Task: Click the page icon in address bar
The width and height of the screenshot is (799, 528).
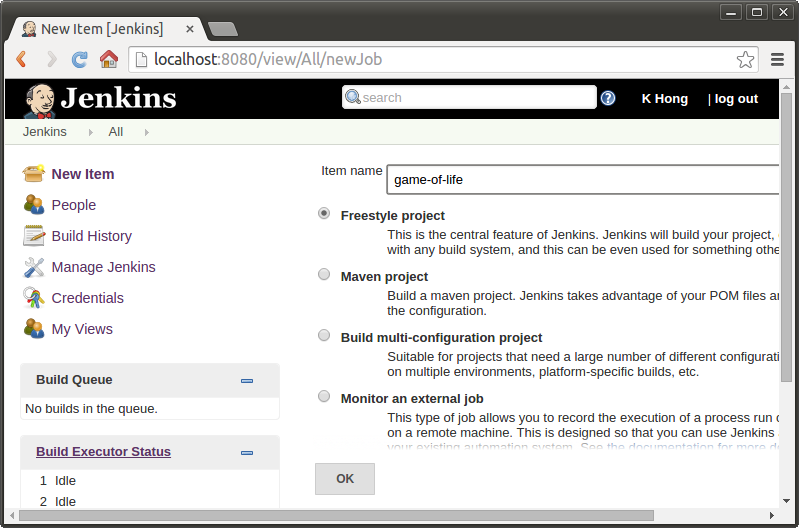Action: coord(143,60)
